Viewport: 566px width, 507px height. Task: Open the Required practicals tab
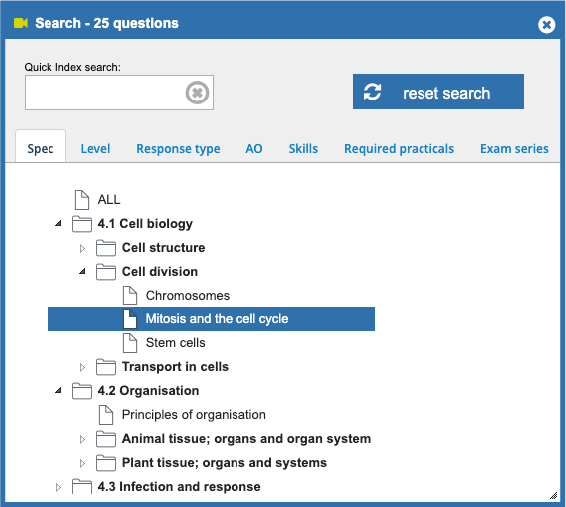[x=399, y=149]
